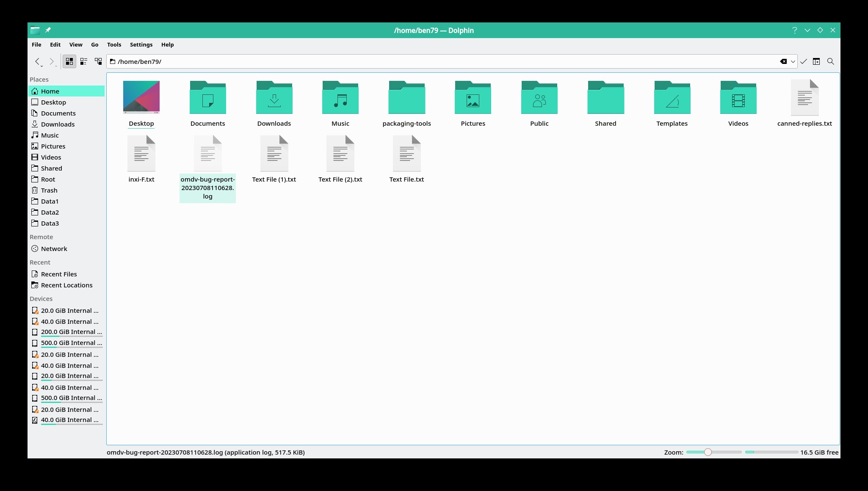The width and height of the screenshot is (868, 491).
Task: Click the Split view icon
Action: (x=816, y=61)
